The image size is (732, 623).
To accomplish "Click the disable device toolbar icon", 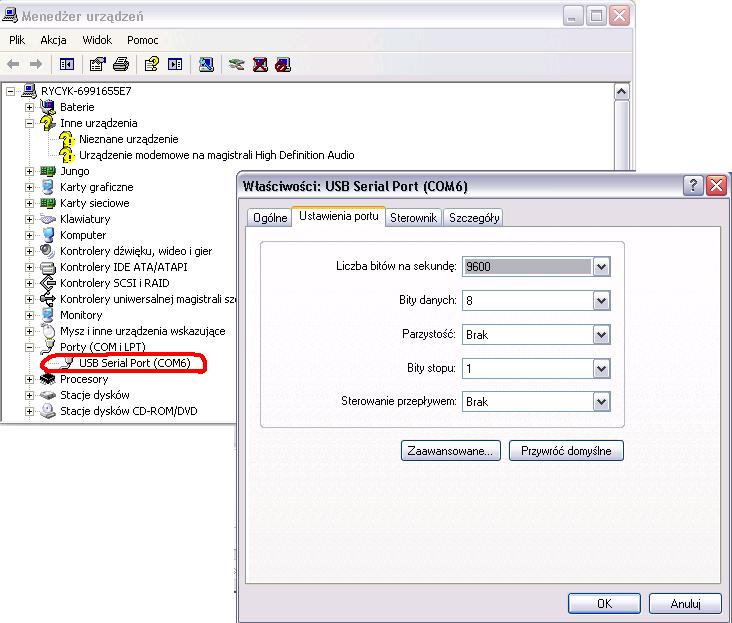I will point(283,64).
